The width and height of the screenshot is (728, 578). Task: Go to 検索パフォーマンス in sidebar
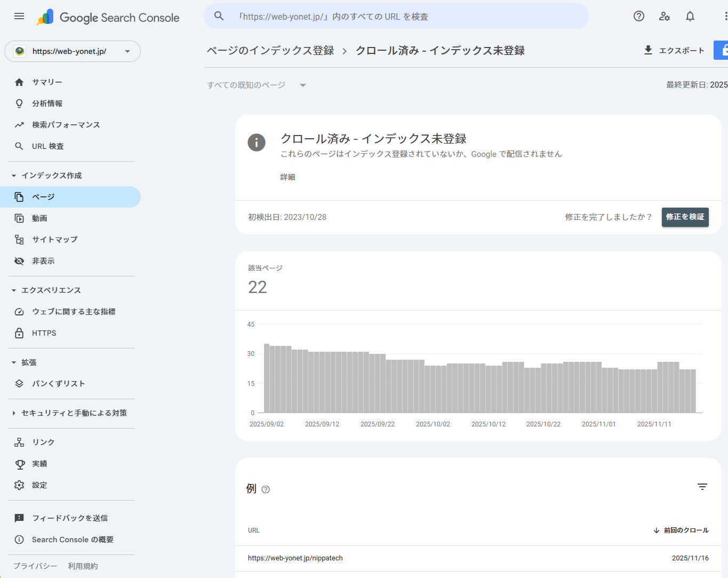[x=66, y=125]
